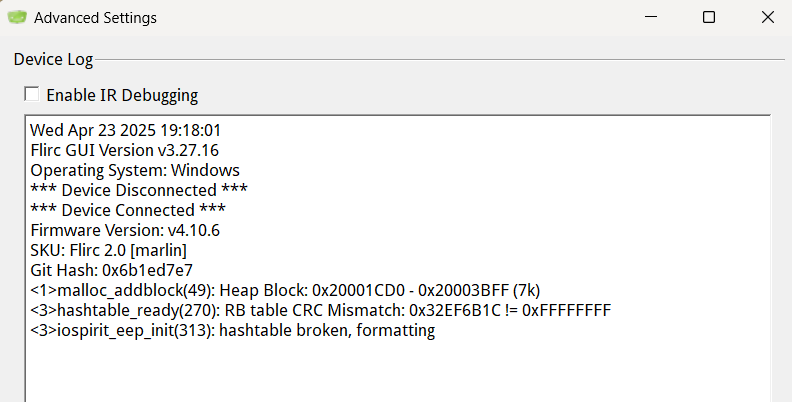Minimize the Advanced Settings window

point(651,17)
